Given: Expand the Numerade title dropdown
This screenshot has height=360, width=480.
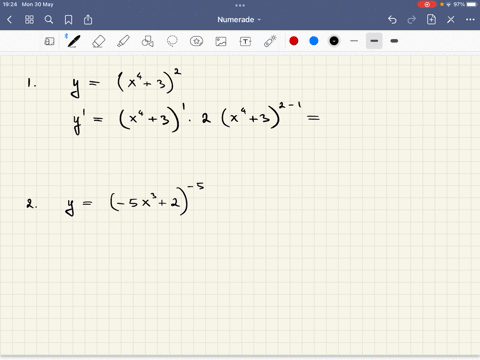Looking at the screenshot, I should 239,20.
